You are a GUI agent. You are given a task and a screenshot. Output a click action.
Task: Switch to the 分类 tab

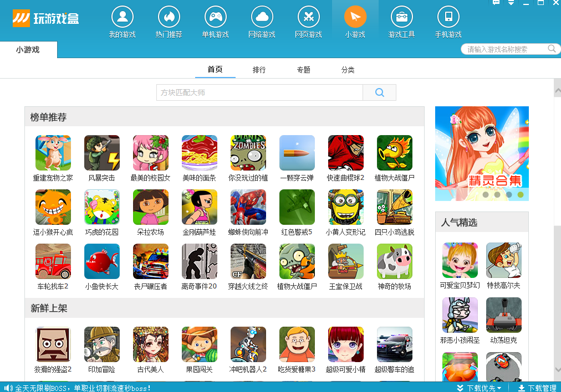[348, 70]
